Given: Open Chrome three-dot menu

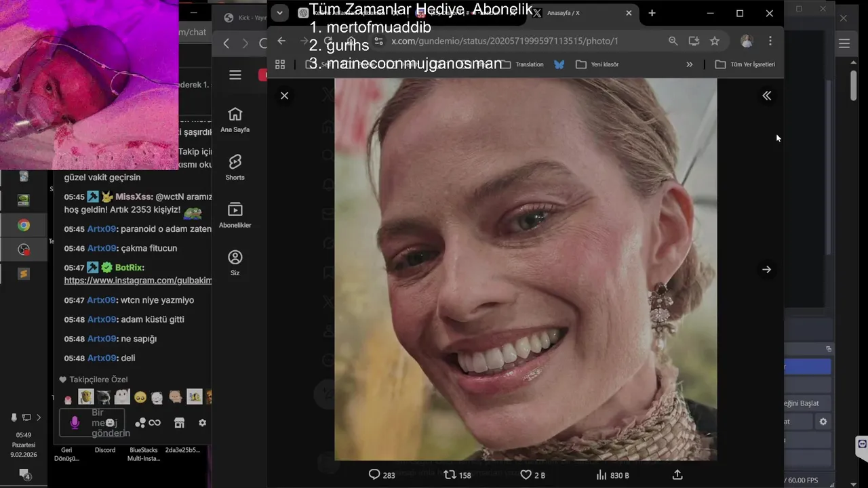Looking at the screenshot, I should pos(770,41).
